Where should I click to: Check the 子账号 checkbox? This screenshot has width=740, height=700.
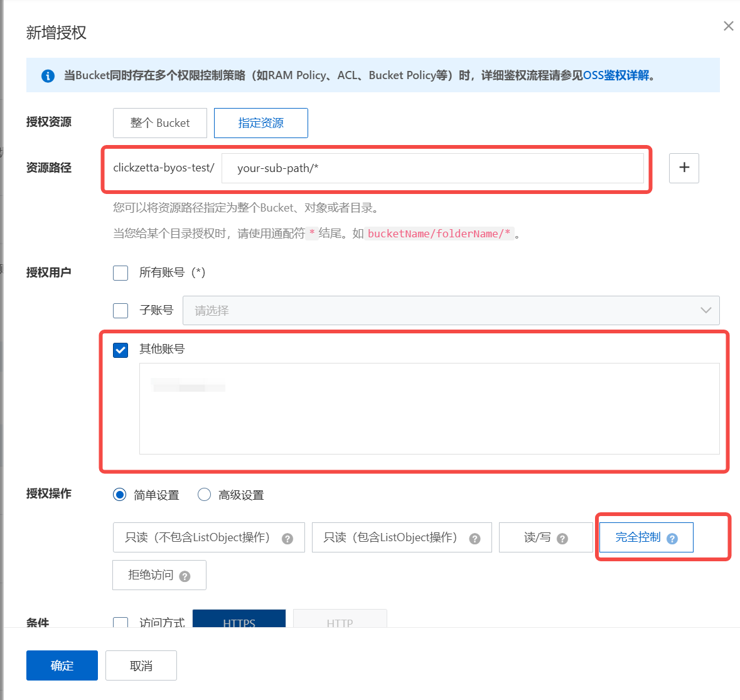click(121, 311)
